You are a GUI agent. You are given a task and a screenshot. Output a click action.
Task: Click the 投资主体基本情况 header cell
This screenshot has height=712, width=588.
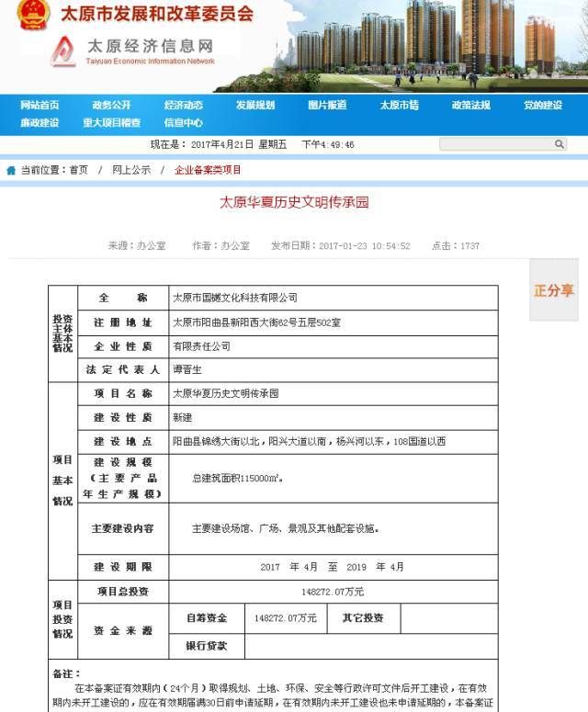(62, 333)
